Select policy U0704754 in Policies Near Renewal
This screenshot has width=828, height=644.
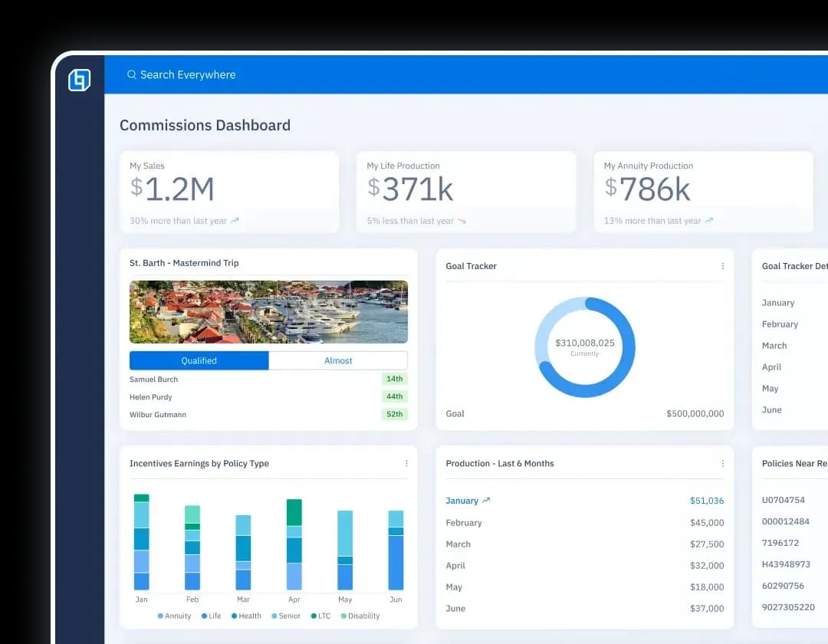click(x=784, y=500)
